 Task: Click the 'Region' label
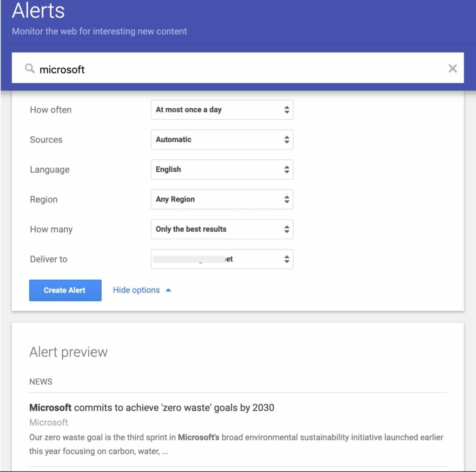pyautogui.click(x=44, y=200)
